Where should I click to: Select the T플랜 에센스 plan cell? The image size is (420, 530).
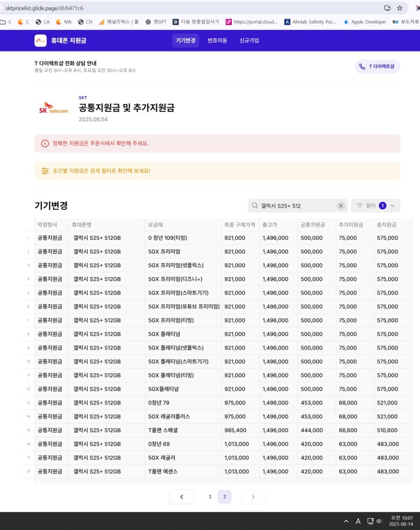point(183,472)
